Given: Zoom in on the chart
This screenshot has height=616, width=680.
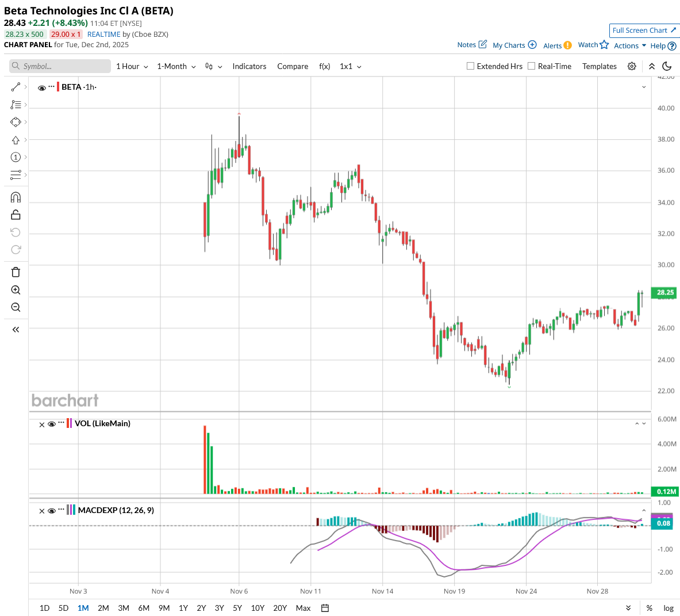Looking at the screenshot, I should point(16,290).
